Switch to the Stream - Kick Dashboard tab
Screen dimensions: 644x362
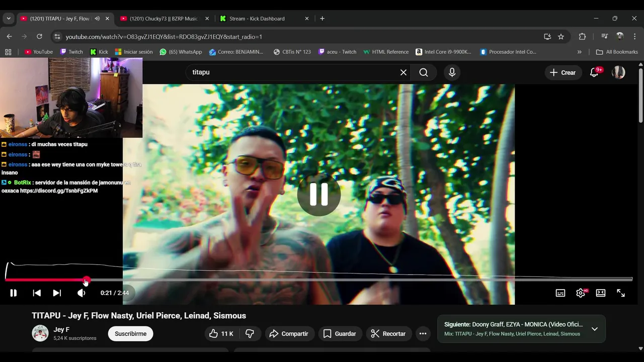[257, 19]
